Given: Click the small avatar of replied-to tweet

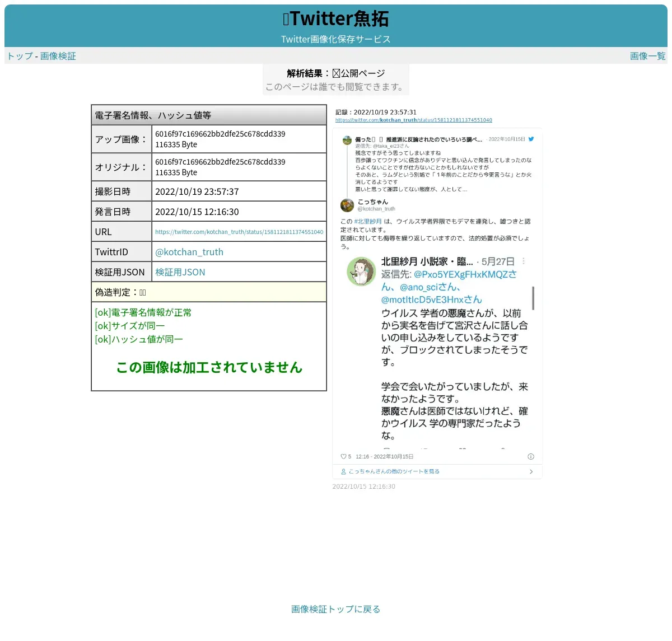Looking at the screenshot, I should coord(347,140).
